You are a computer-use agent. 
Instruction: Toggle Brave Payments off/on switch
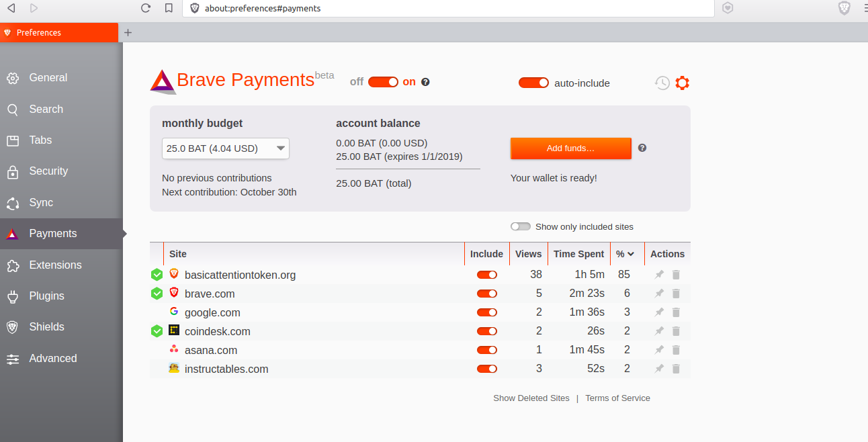(383, 82)
